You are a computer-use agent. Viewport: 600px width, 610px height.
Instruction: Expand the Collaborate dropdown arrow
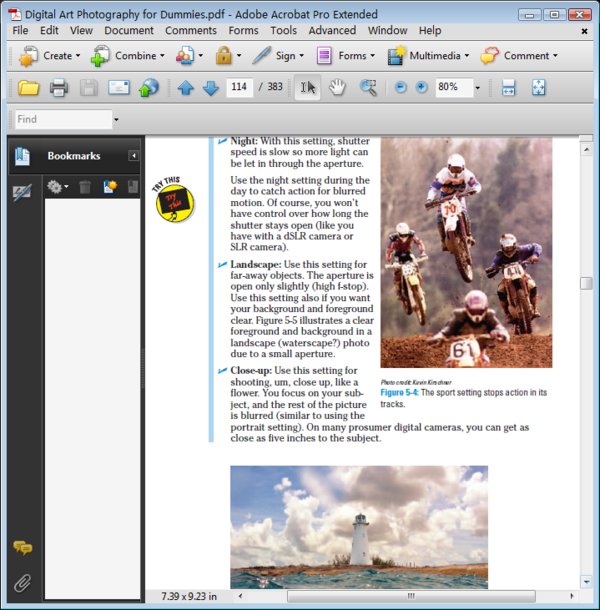200,56
